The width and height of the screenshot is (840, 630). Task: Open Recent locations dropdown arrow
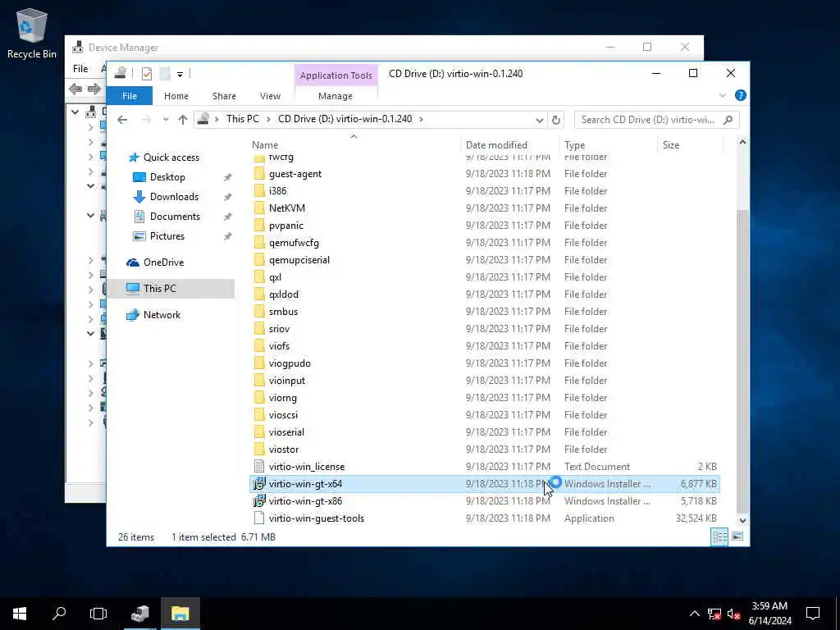coord(166,120)
